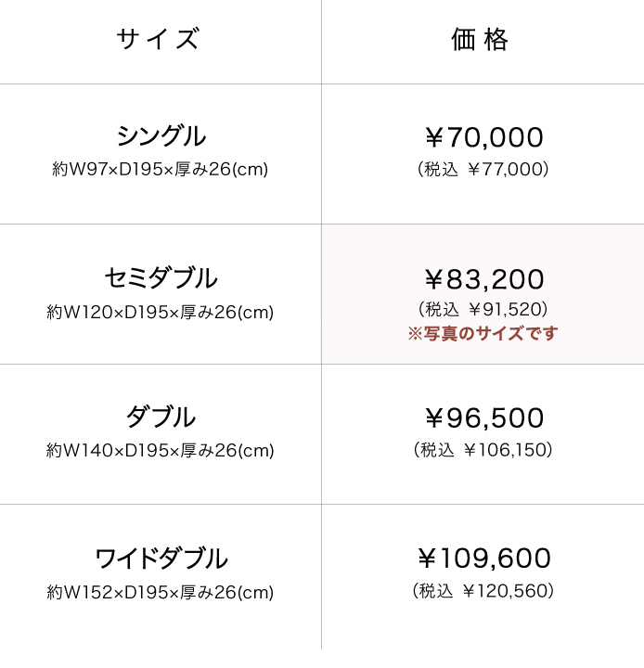
Task: Click the tax-included ¥106,150 text
Action: (483, 450)
